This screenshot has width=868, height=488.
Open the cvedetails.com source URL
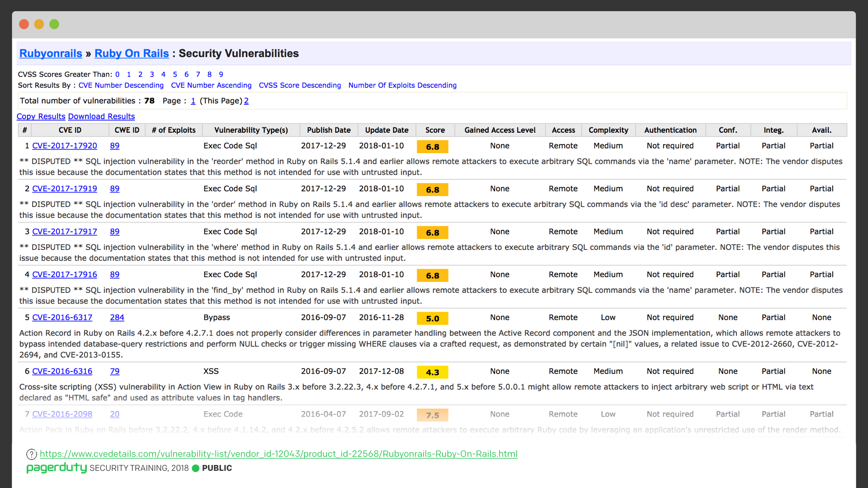tap(278, 454)
